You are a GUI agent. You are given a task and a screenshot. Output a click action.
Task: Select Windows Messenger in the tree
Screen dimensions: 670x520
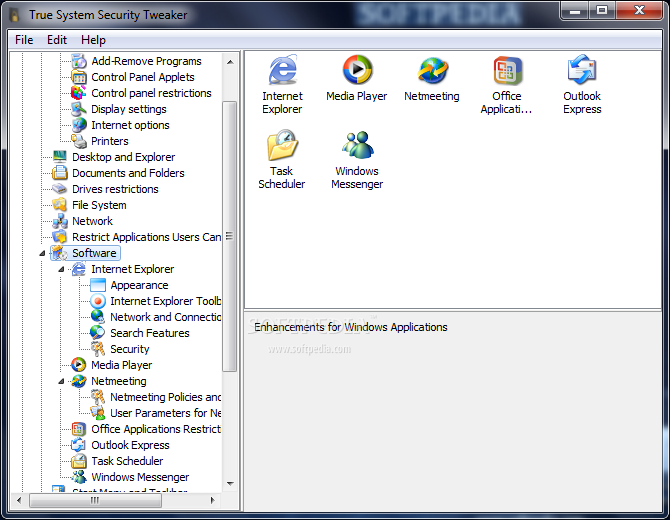click(140, 477)
